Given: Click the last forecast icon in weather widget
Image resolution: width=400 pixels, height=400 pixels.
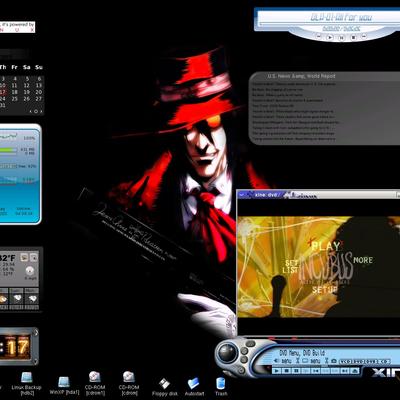Looking at the screenshot, I should point(32,298).
